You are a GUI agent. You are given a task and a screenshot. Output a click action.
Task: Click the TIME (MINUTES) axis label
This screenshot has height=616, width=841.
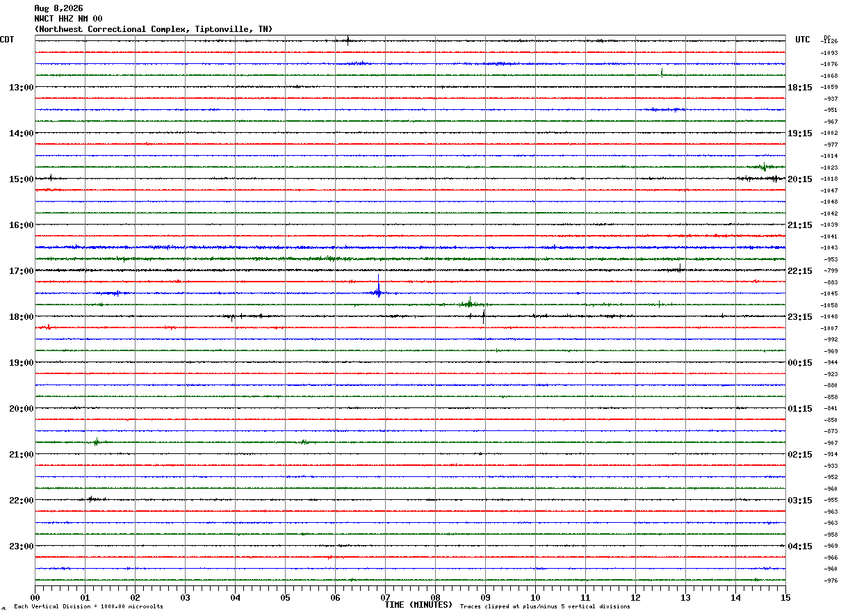(x=418, y=605)
